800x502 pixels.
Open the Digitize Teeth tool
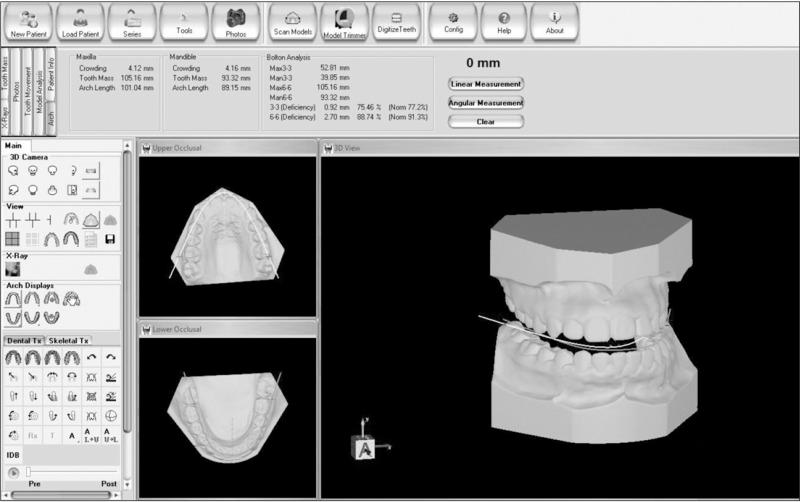coord(397,21)
